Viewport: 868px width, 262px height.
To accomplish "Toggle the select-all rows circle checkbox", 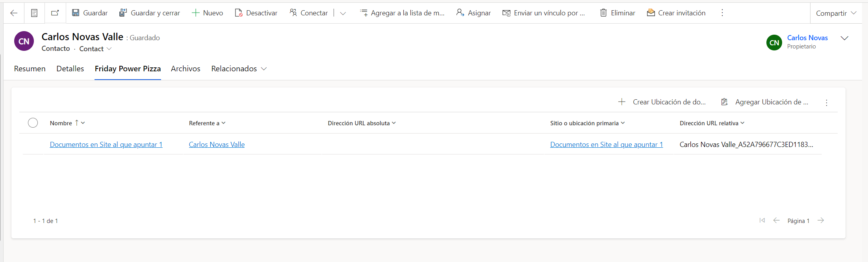I will click(33, 123).
